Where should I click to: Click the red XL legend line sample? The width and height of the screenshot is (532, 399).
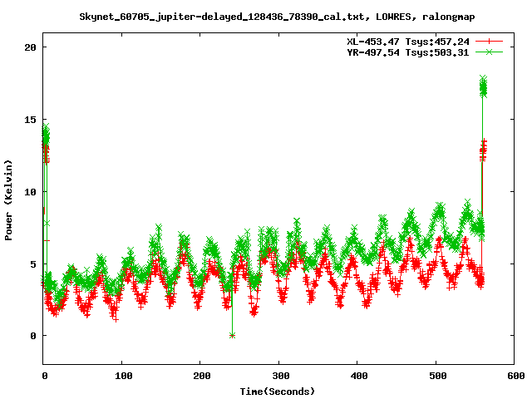(489, 42)
